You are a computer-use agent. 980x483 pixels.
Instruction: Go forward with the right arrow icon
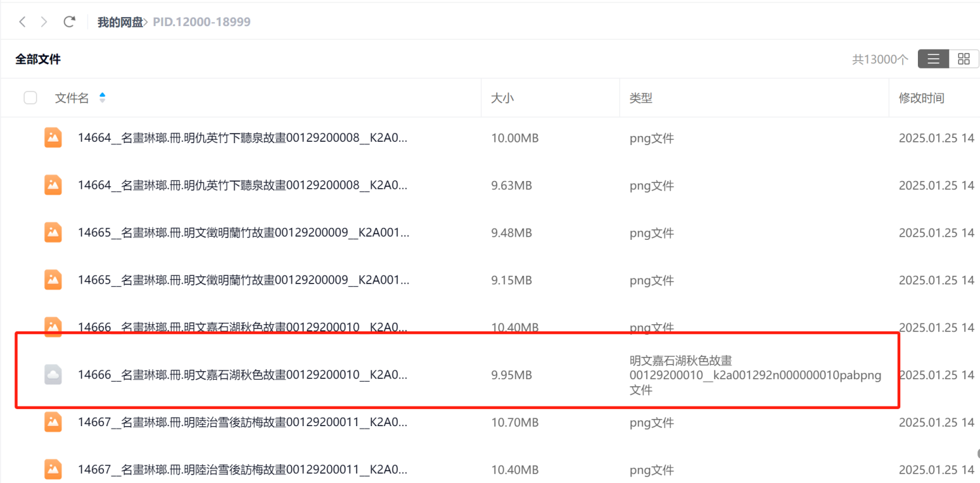click(44, 22)
